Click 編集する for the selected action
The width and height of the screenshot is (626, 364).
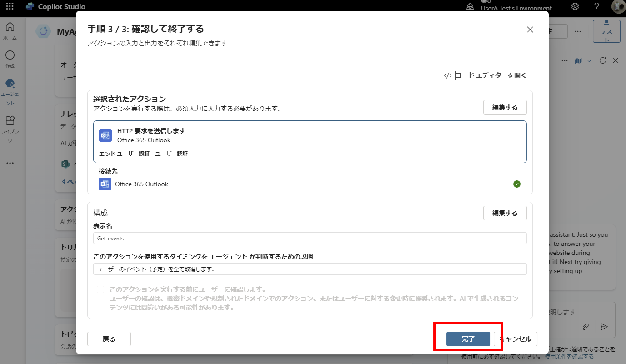(x=505, y=107)
